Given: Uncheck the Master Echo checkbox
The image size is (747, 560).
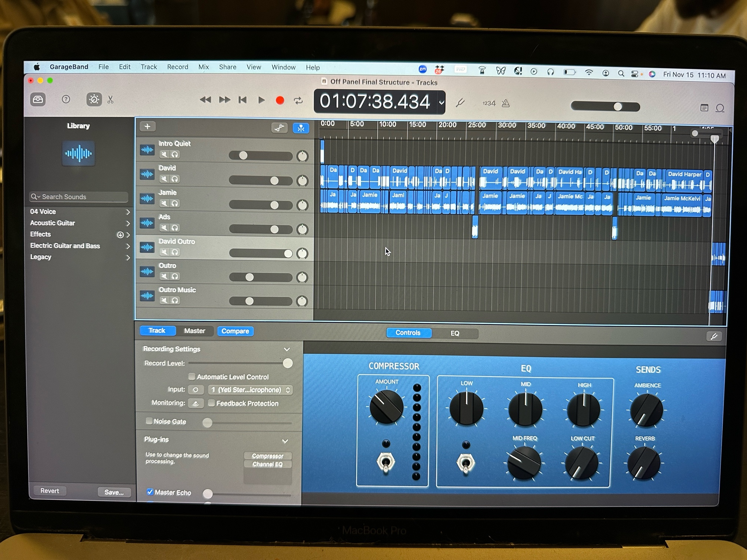Looking at the screenshot, I should [x=150, y=492].
